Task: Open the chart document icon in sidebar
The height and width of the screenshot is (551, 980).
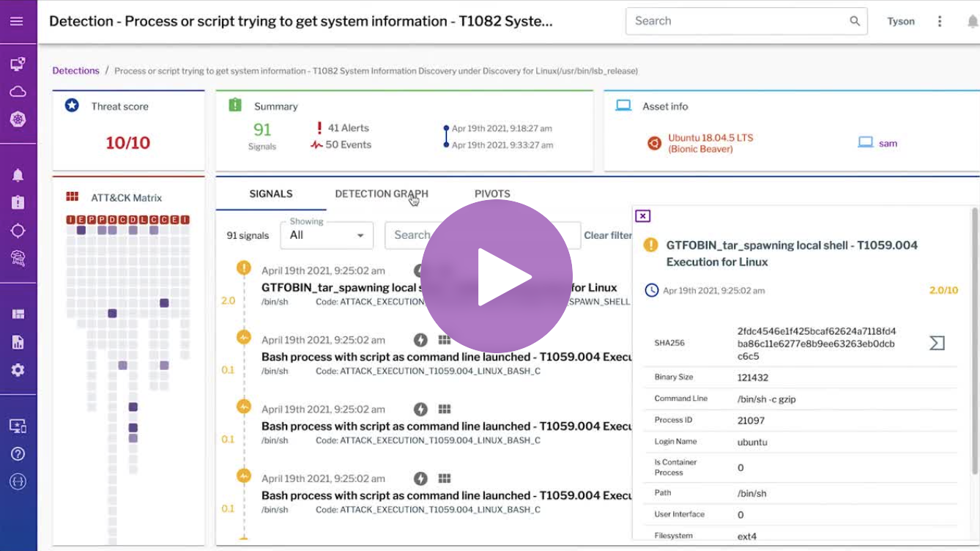Action: coord(18,342)
